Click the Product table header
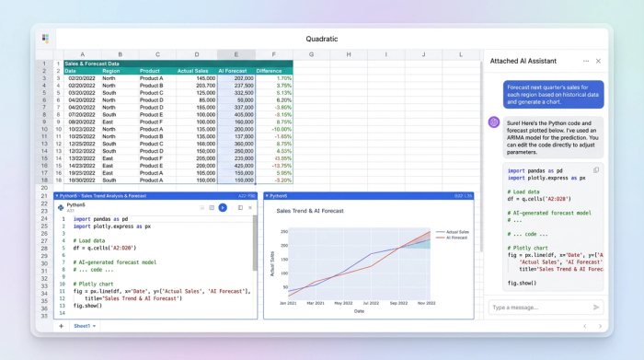 coord(157,71)
